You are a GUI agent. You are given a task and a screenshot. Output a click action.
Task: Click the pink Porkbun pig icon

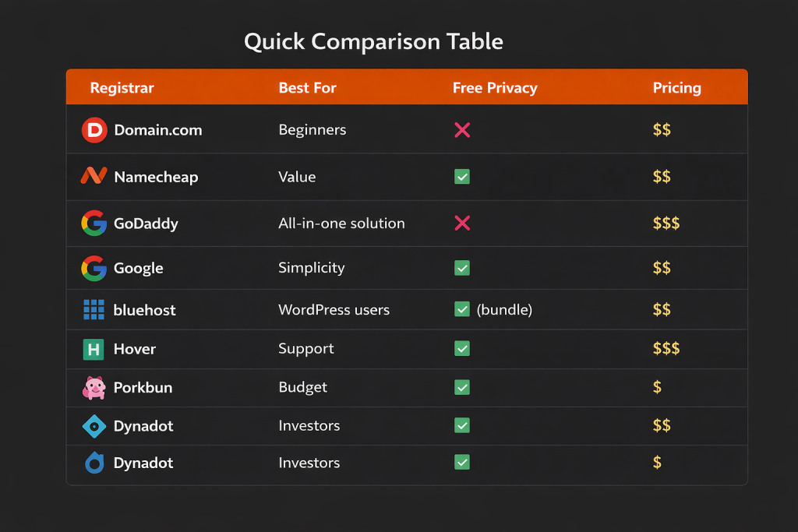94,387
